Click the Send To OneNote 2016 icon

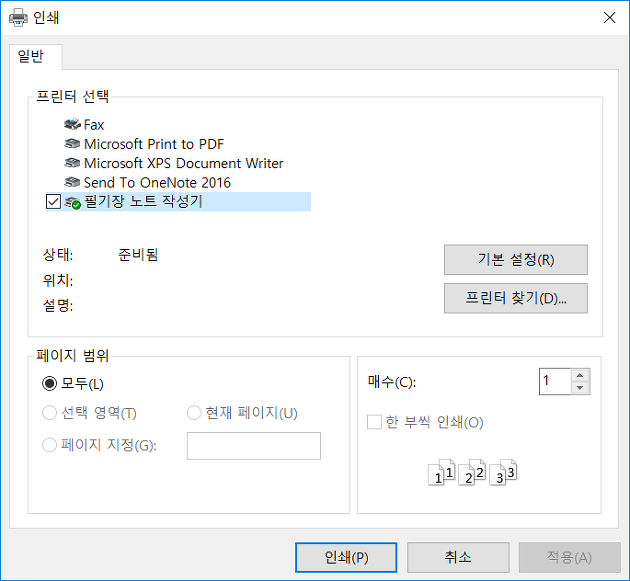click(x=72, y=182)
